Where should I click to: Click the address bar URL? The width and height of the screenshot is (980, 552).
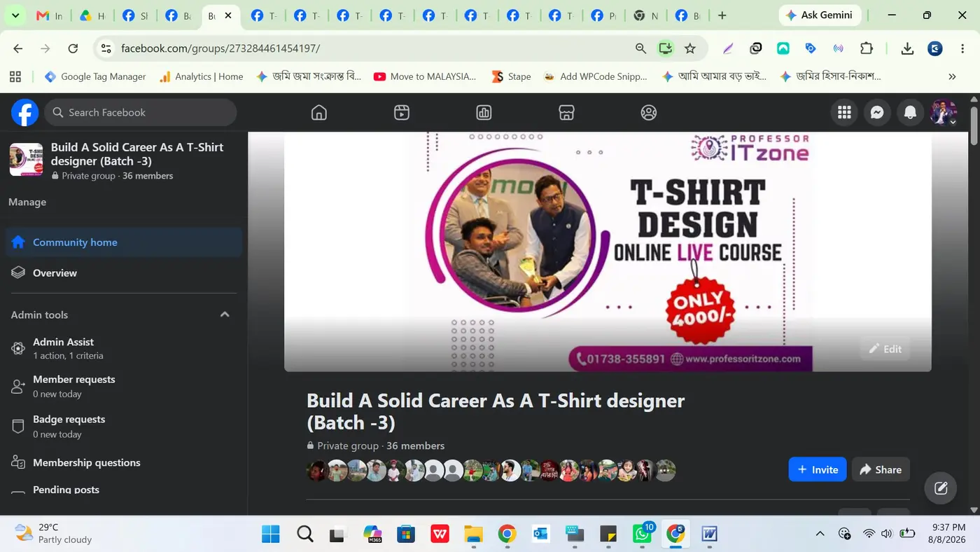[x=220, y=48]
